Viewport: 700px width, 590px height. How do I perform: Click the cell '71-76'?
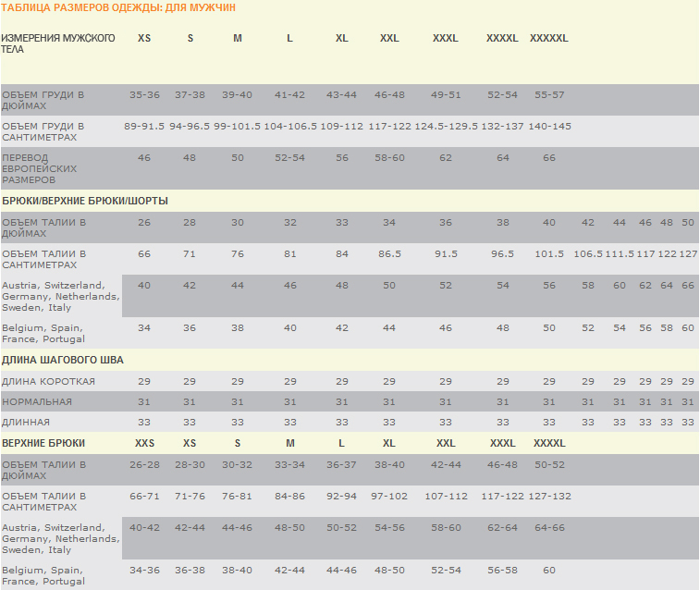(190, 497)
